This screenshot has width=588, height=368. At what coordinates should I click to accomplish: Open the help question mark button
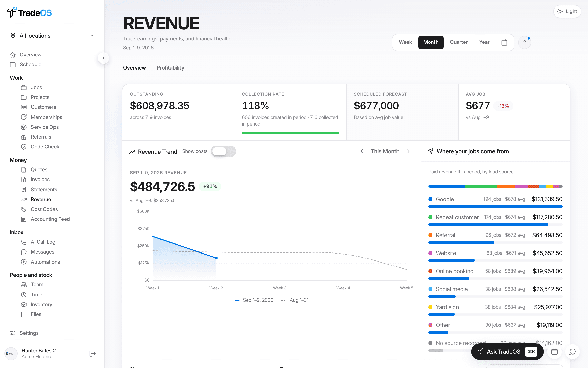pos(525,42)
